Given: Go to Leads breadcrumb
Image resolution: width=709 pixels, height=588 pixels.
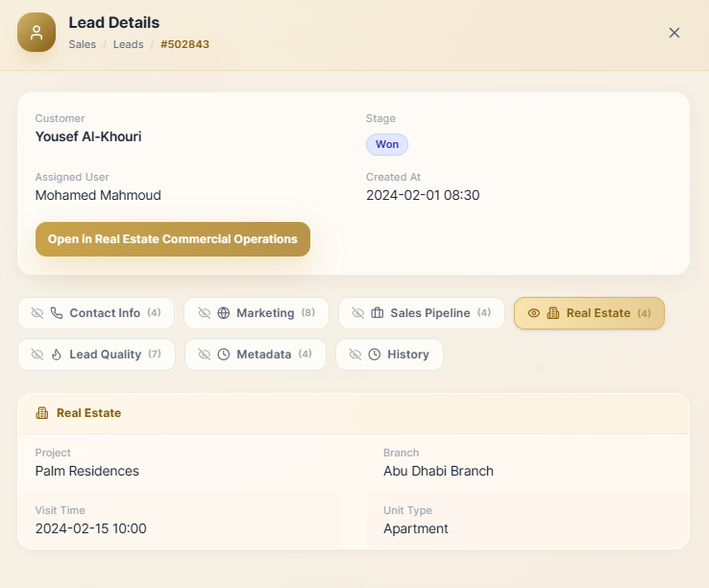Looking at the screenshot, I should tap(129, 44).
